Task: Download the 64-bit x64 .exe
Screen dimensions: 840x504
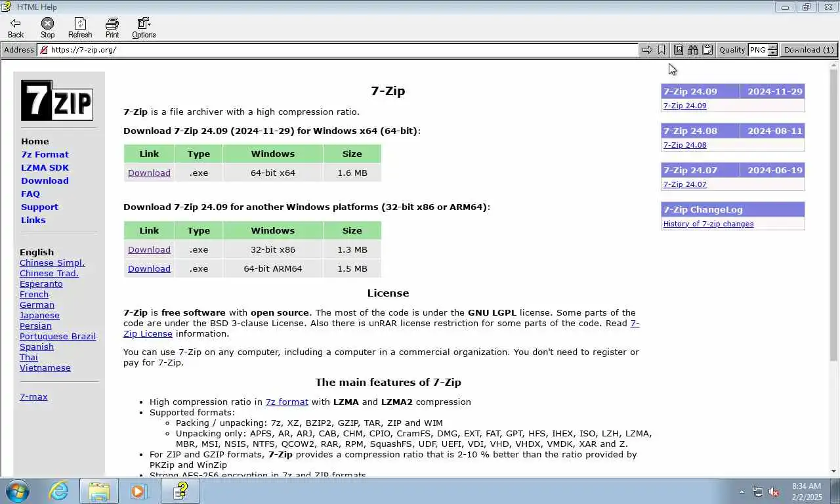Action: [149, 173]
